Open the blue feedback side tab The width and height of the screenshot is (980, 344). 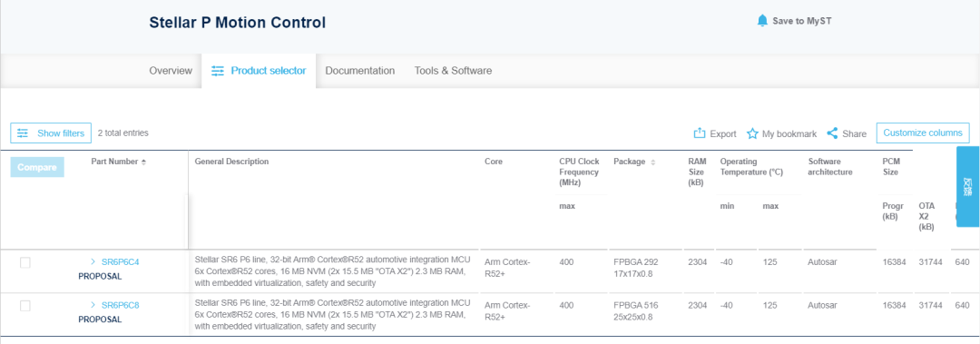967,186
